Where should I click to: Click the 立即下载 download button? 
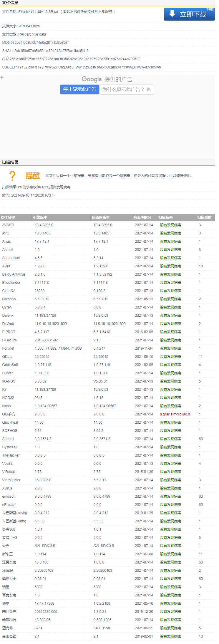pyautogui.click(x=189, y=14)
